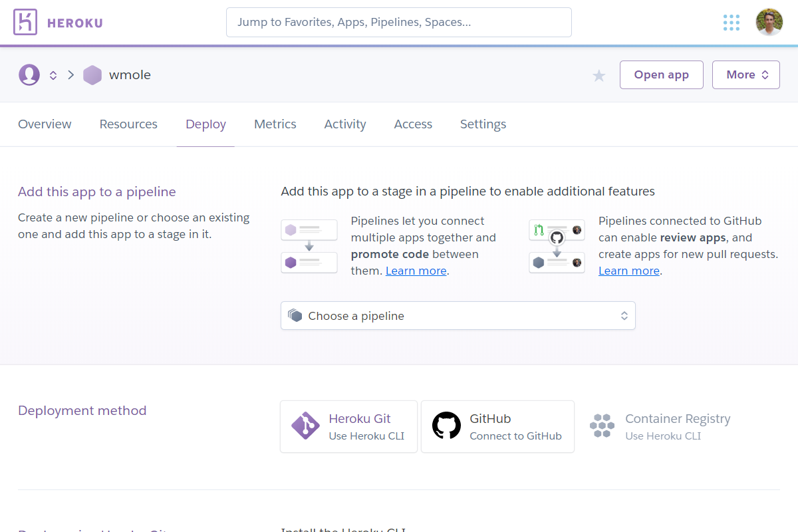Screen dimensions: 798x532
Task: Switch to the Overview tab
Action: [45, 124]
